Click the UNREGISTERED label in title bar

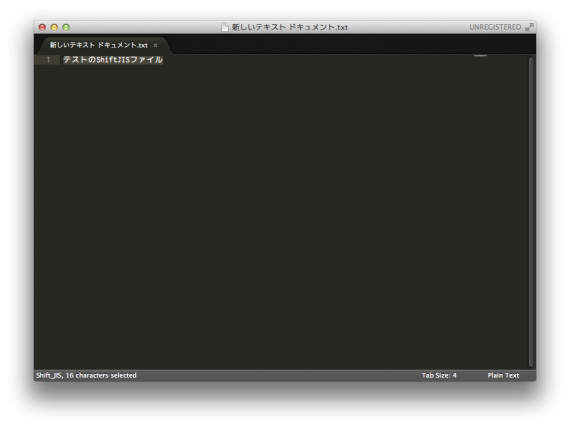(x=495, y=27)
